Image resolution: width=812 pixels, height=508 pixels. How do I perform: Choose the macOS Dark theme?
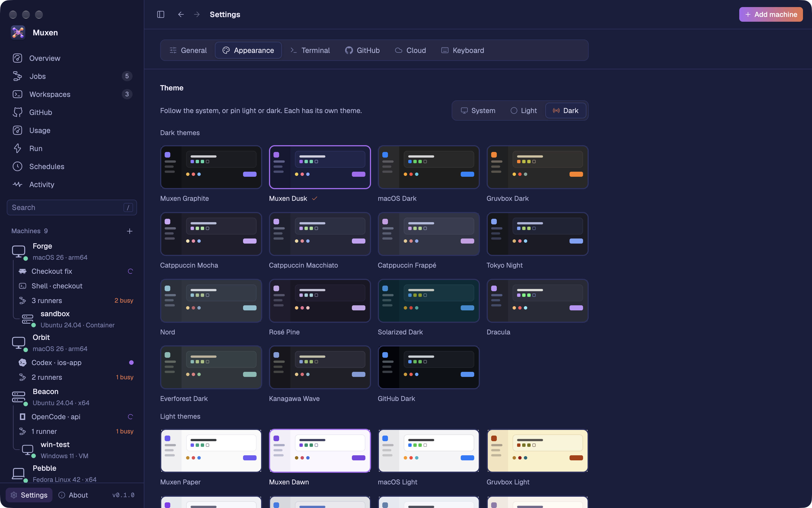click(429, 167)
